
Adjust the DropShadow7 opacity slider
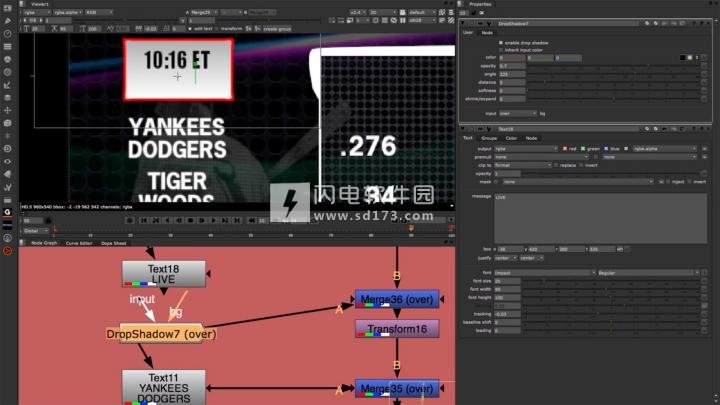(x=613, y=66)
